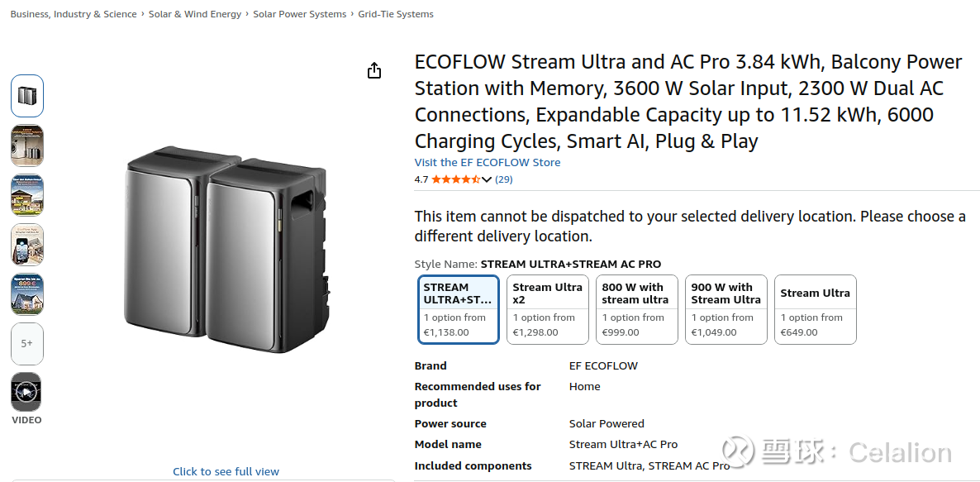The height and width of the screenshot is (482, 980).
Task: Choose the €649.00 Stream Ultra style option
Action: (x=815, y=309)
